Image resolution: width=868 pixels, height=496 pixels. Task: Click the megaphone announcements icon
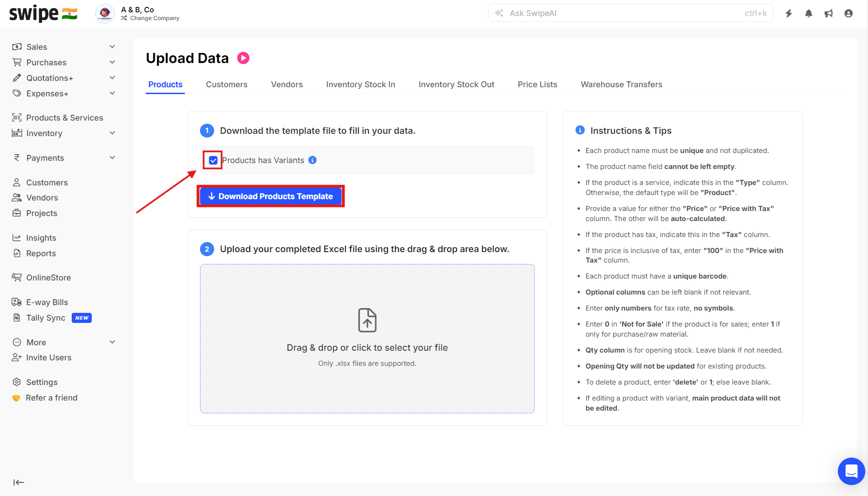pos(828,13)
